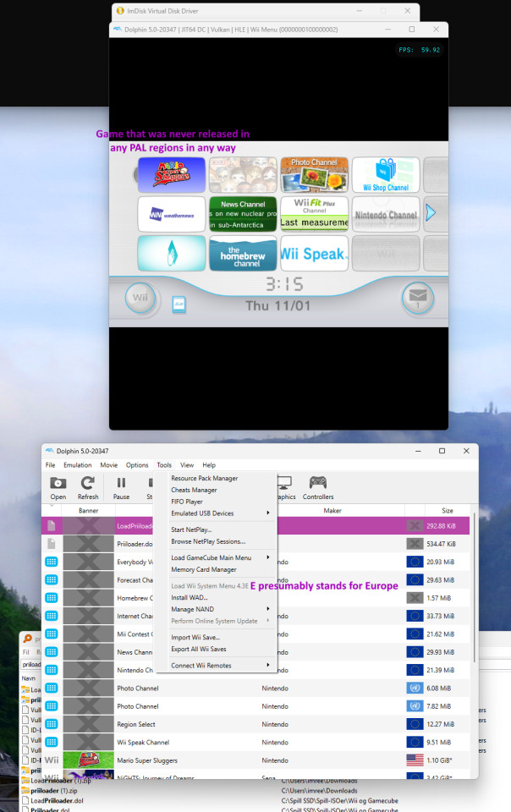
Task: Open the File menu
Action: tap(50, 465)
